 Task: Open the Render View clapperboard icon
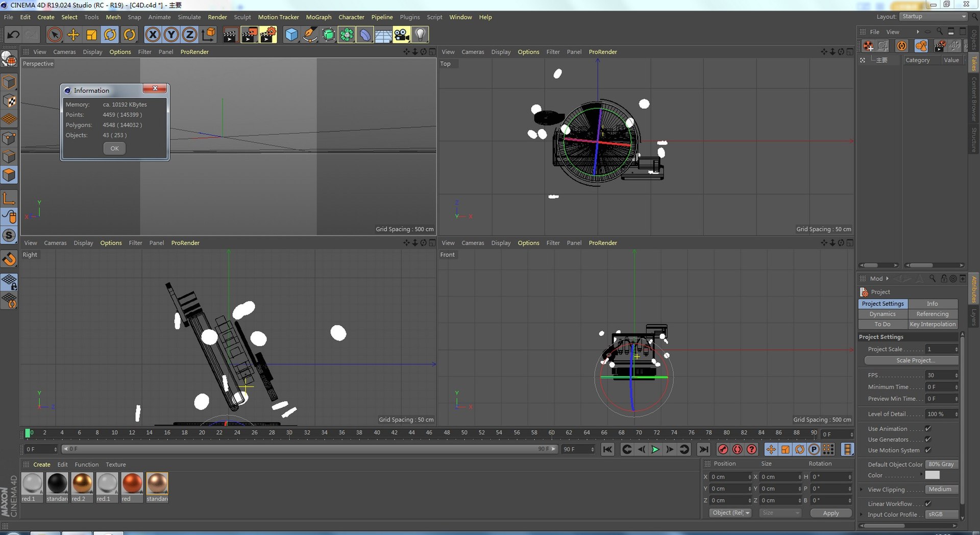[x=230, y=35]
